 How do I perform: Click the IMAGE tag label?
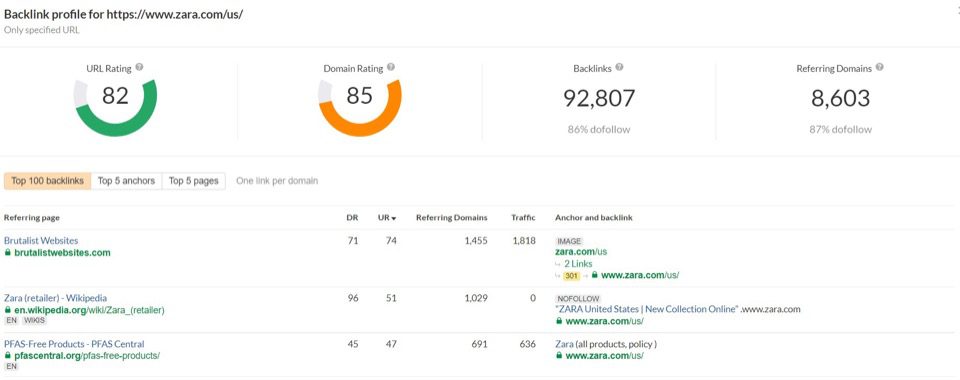pos(569,241)
